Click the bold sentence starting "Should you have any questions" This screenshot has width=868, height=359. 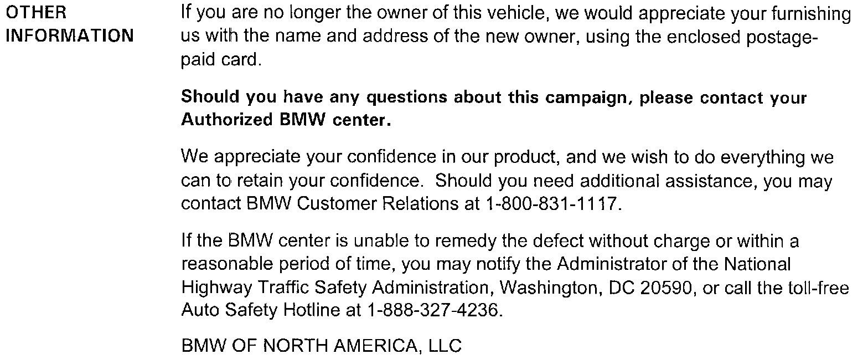coord(493,98)
